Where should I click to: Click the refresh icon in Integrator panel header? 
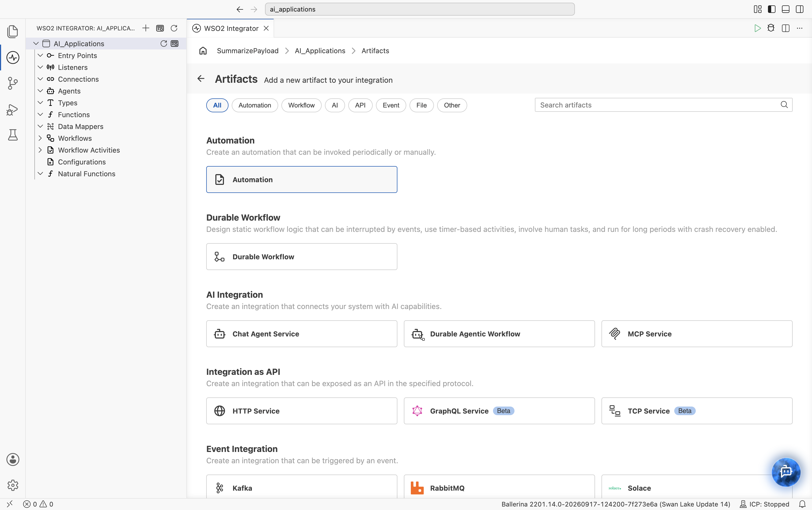pos(174,28)
